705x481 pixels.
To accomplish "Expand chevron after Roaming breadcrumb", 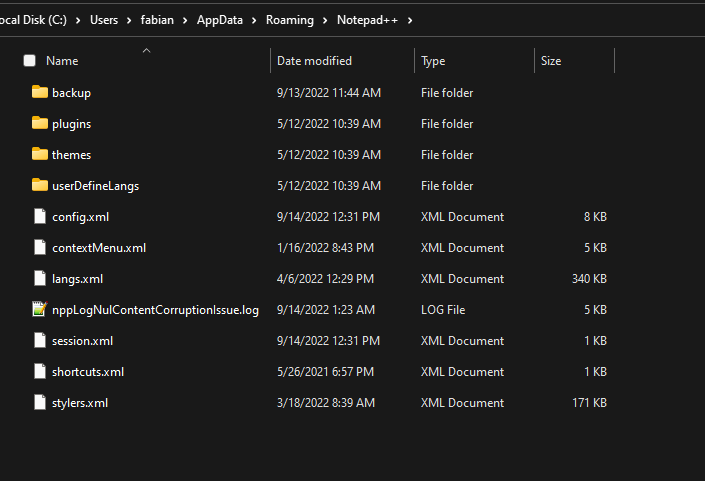I will pos(325,20).
